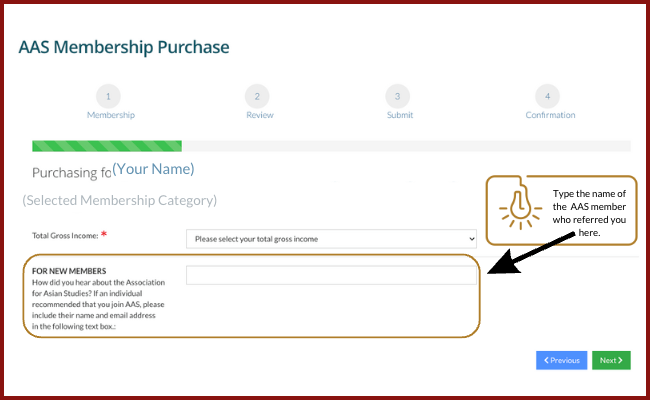The height and width of the screenshot is (400, 650).
Task: Select the Confirmation step label
Action: coord(551,115)
